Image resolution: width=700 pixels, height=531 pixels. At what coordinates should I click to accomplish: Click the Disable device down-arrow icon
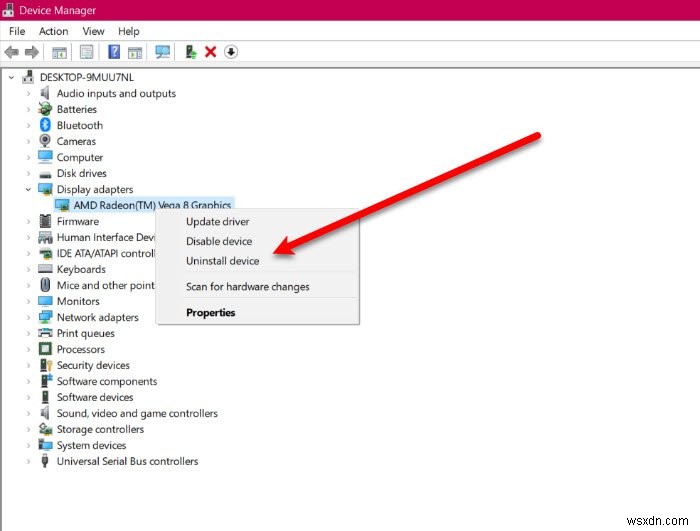coord(231,52)
